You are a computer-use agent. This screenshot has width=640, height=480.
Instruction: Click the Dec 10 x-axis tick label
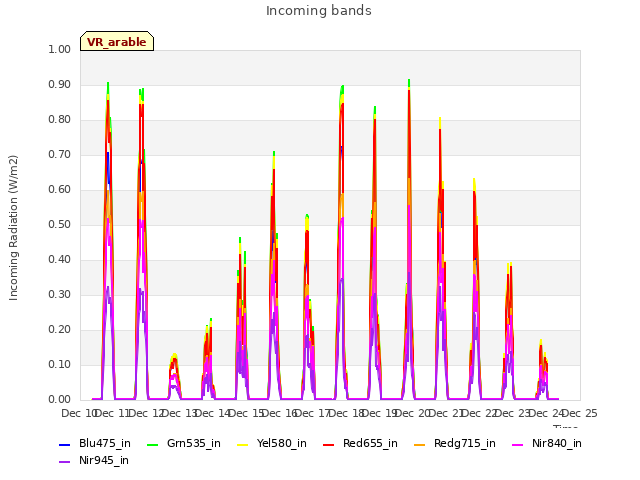pyautogui.click(x=78, y=413)
